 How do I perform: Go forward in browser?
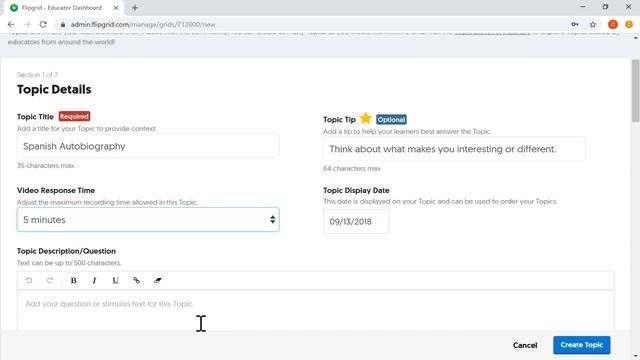point(27,24)
